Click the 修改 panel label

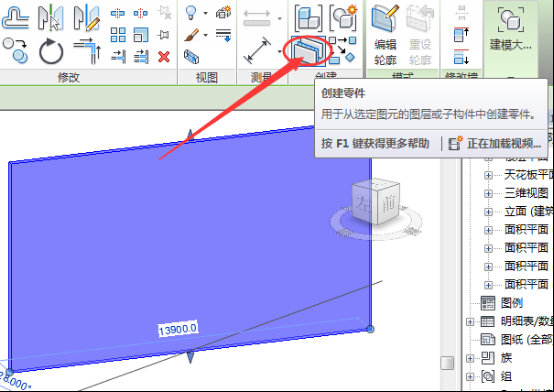(x=69, y=77)
